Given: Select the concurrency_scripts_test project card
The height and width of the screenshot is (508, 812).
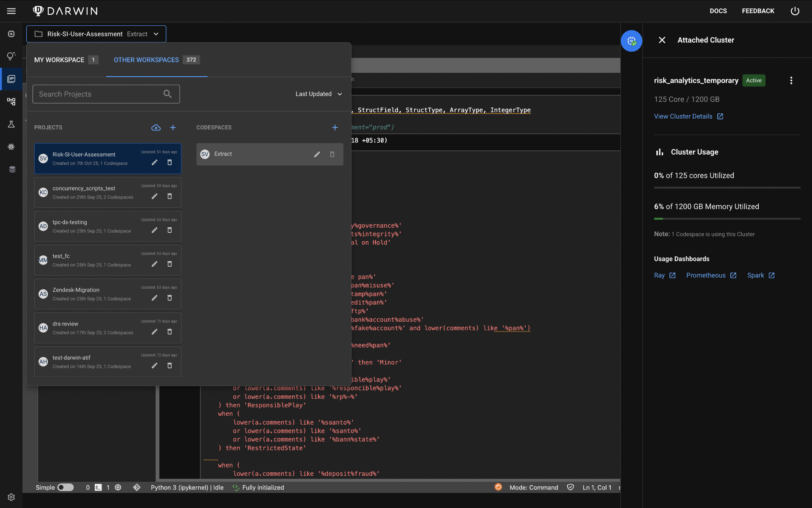Looking at the screenshot, I should 107,193.
